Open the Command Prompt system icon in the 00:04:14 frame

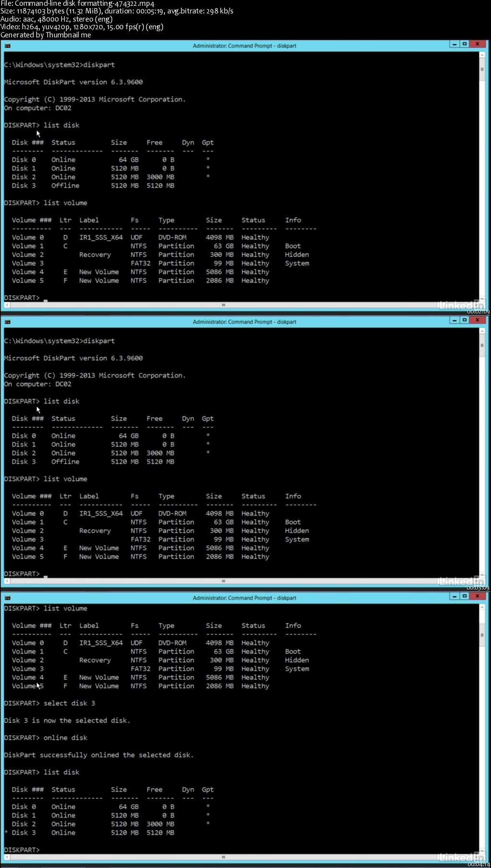click(x=8, y=598)
